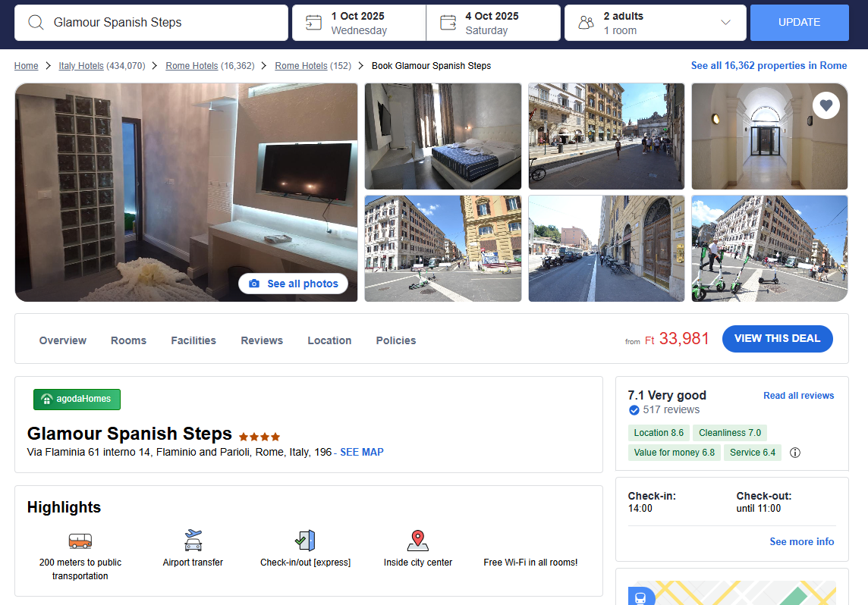Image resolution: width=868 pixels, height=605 pixels.
Task: Click the map preview thumbnail
Action: 732,593
